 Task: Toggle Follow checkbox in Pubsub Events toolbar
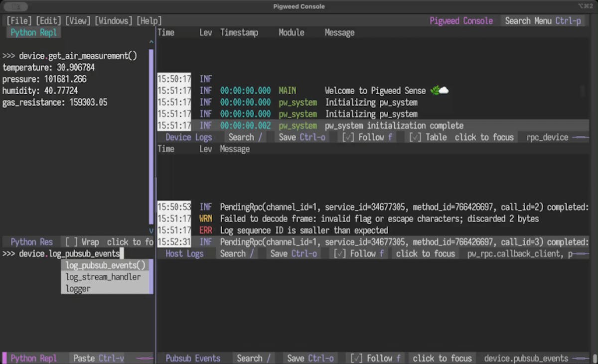[376, 358]
